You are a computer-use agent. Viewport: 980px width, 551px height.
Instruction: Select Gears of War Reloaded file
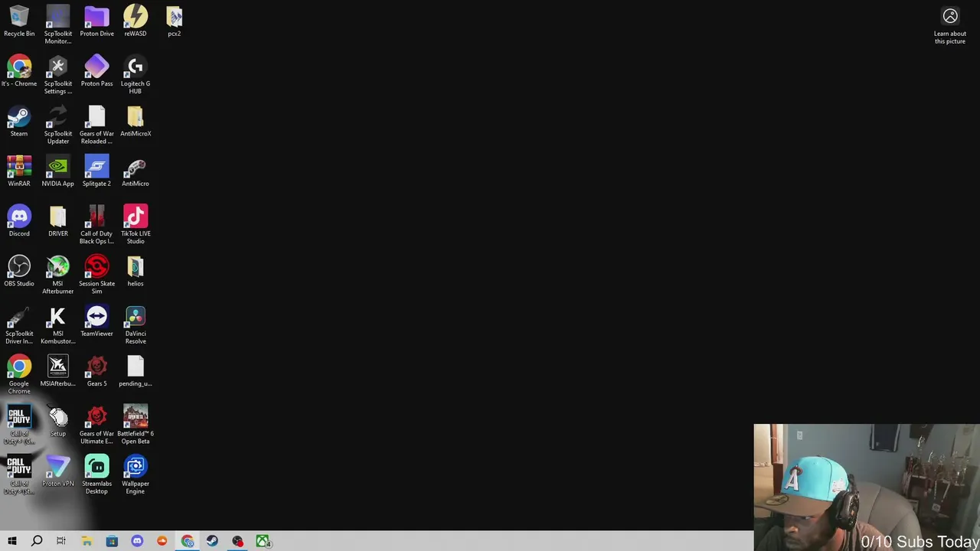tap(96, 125)
